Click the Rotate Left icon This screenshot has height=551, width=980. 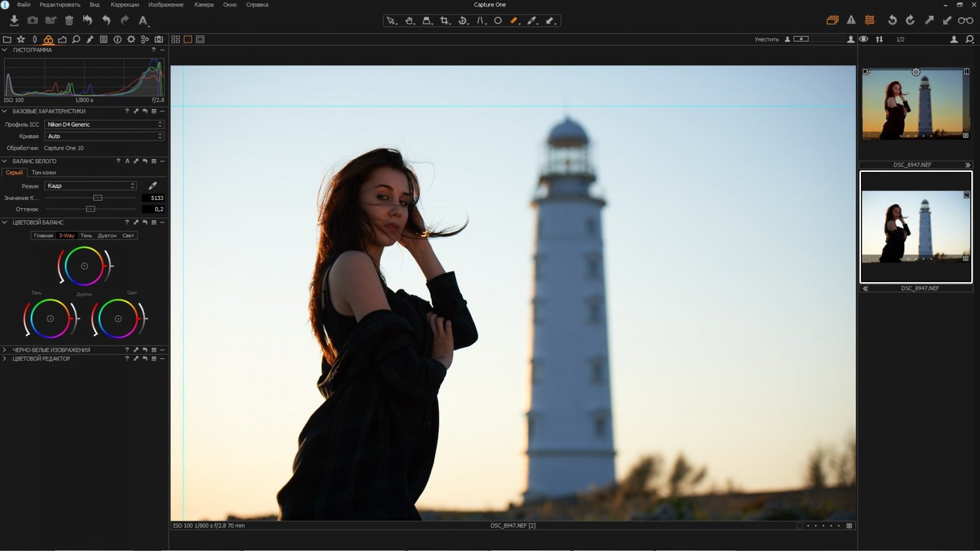tap(892, 20)
